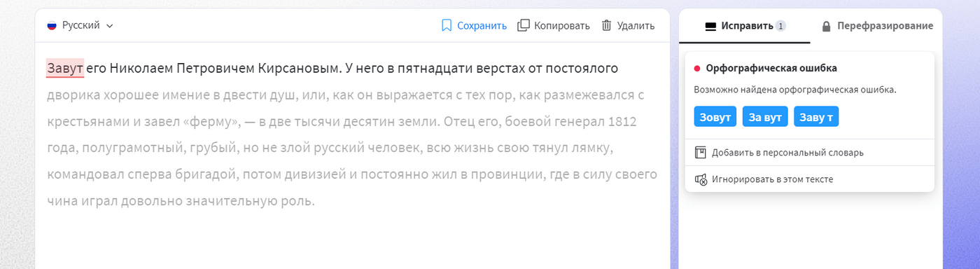Click the lock icon beside Перефразирование
Screen dimensions: 980x269
[x=826, y=27]
